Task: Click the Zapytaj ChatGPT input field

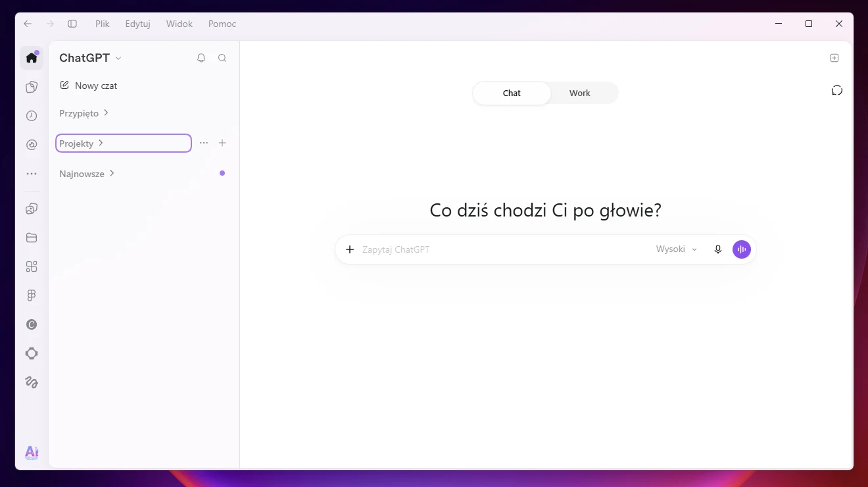Action: [503, 249]
